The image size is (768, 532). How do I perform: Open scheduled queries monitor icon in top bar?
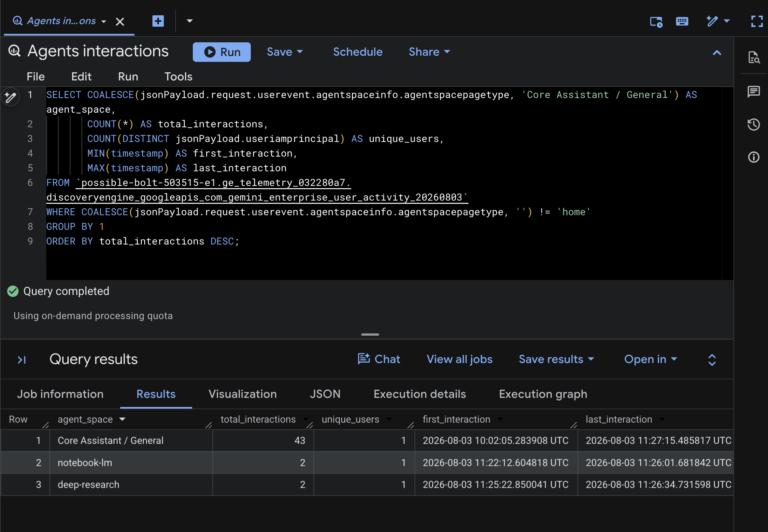click(656, 22)
